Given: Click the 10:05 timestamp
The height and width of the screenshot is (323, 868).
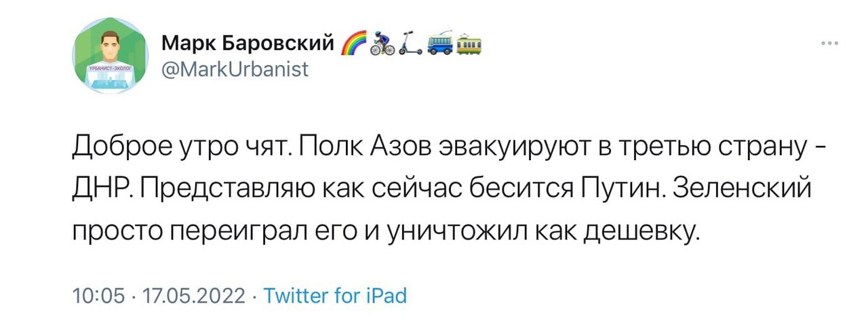Looking at the screenshot, I should (x=98, y=296).
